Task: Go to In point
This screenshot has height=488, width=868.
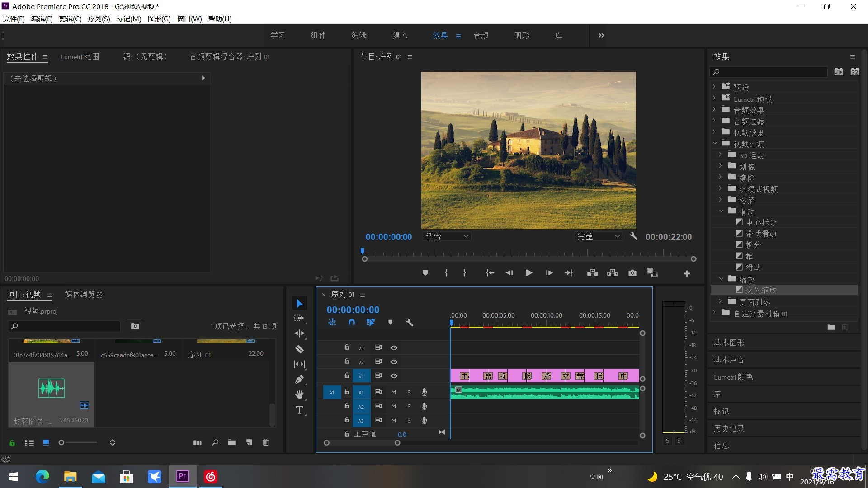Action: (490, 273)
